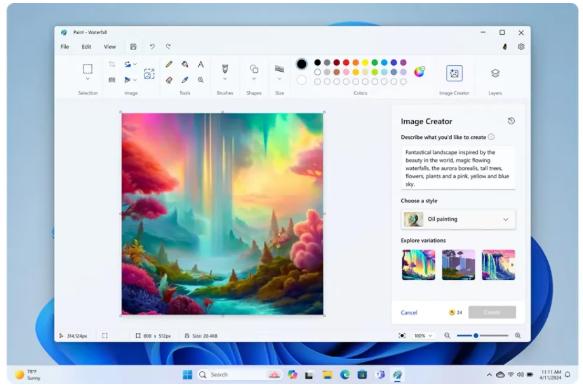Screen dimensions: 583x390
Task: Open the Layers panel
Action: click(x=495, y=73)
